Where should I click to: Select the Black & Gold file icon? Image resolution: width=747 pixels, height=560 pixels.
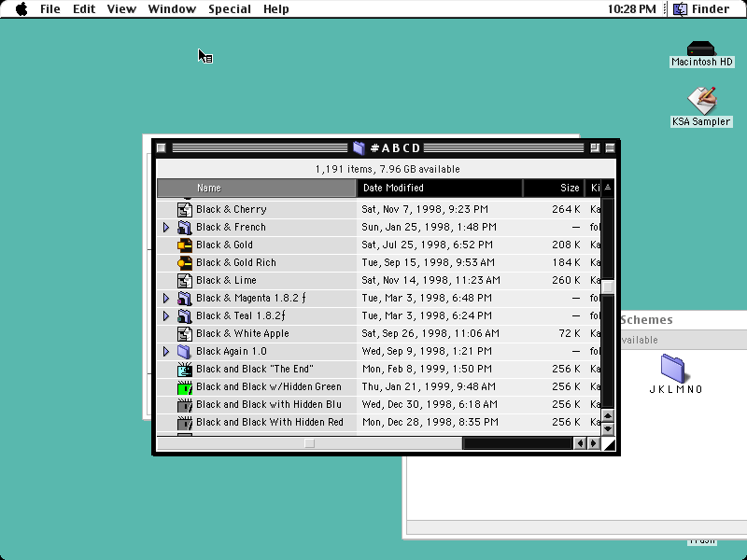[x=184, y=245]
